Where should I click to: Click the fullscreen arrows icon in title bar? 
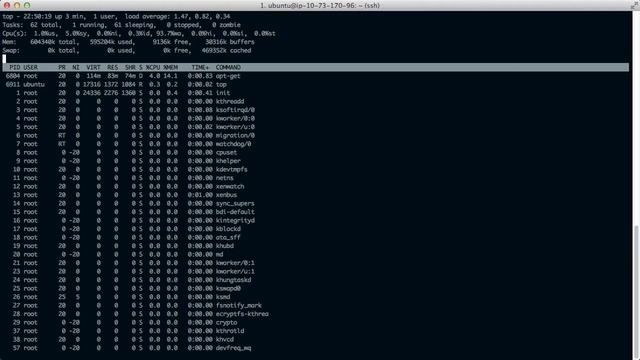635,5
